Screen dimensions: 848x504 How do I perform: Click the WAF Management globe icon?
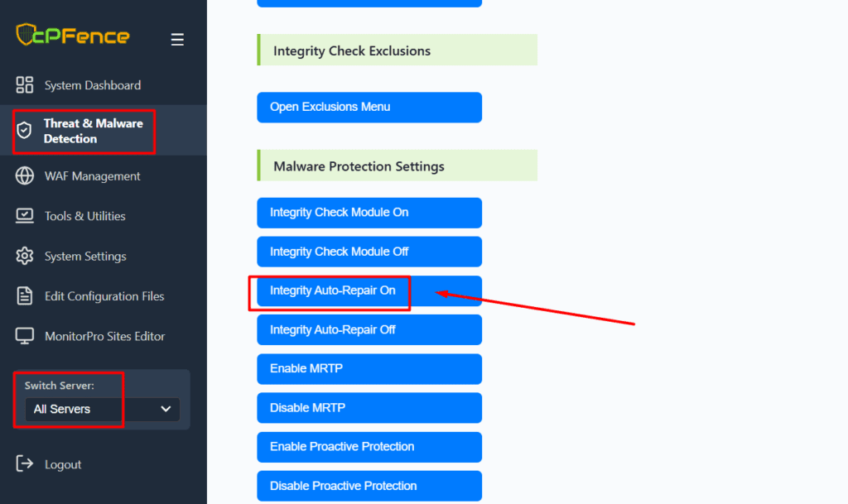click(x=25, y=176)
